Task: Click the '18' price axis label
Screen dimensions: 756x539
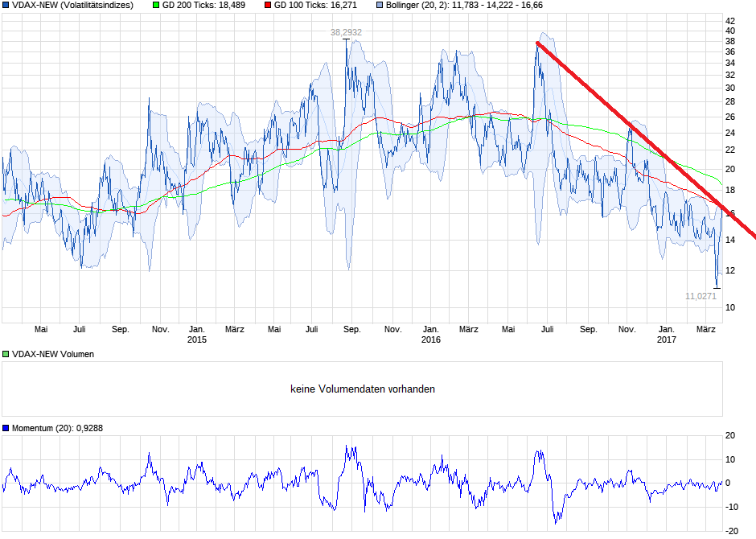Action: coord(730,191)
